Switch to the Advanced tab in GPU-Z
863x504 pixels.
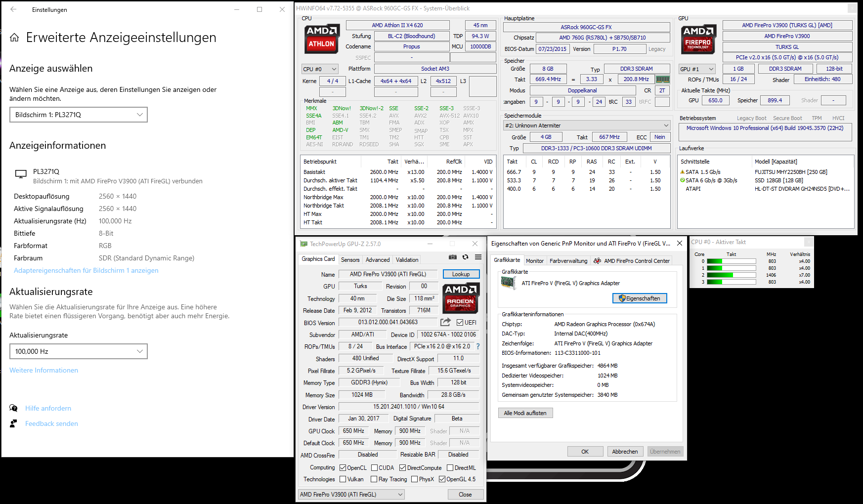378,260
